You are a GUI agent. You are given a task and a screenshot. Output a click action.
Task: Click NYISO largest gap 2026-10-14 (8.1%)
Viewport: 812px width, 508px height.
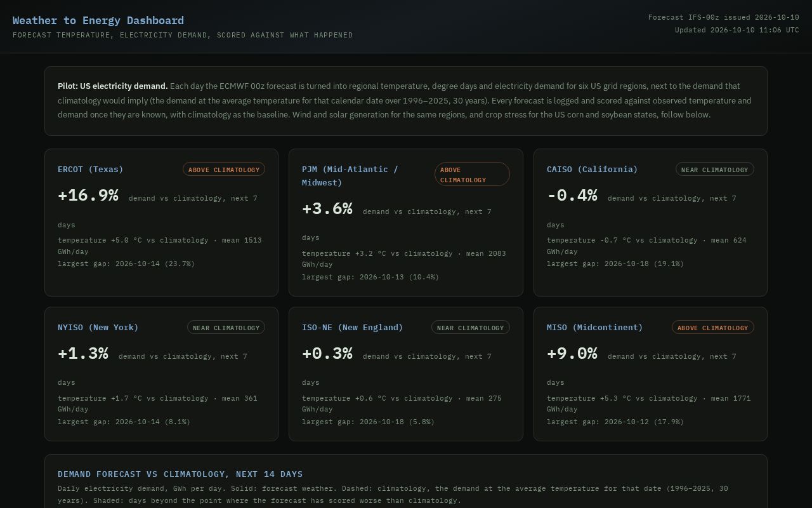pos(124,422)
